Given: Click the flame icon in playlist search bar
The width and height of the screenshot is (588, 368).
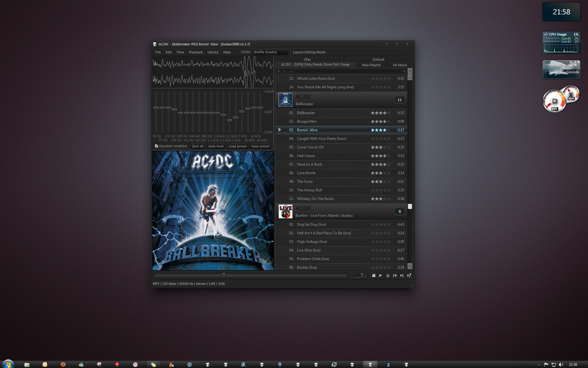Looking at the screenshot, I should point(278,71).
